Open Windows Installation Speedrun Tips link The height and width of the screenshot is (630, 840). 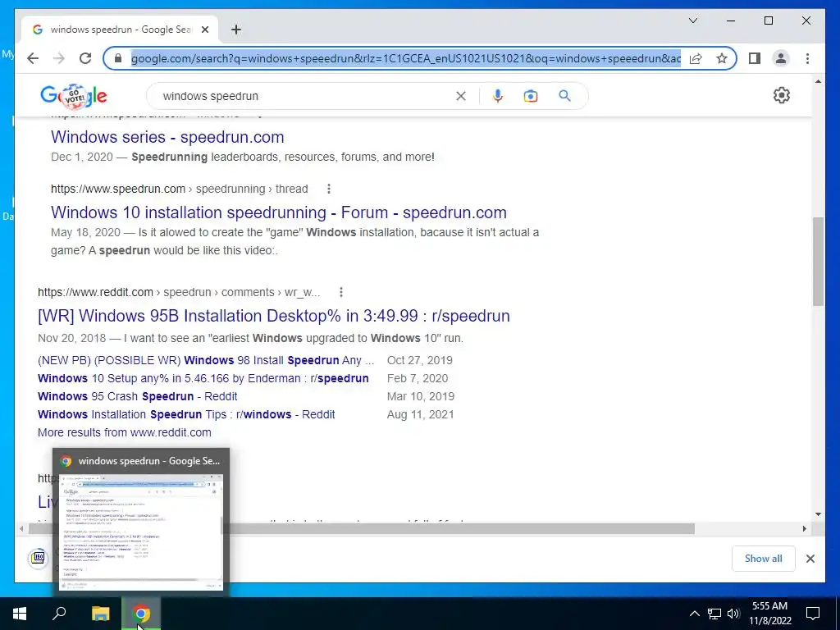pos(186,414)
